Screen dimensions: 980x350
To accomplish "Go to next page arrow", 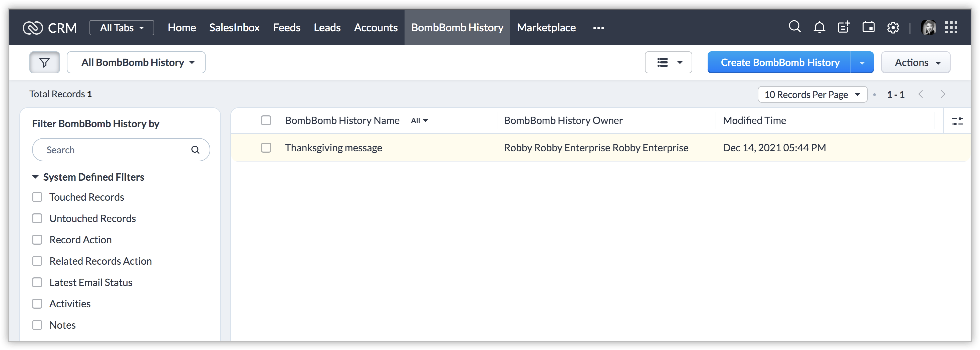I will click(x=943, y=94).
